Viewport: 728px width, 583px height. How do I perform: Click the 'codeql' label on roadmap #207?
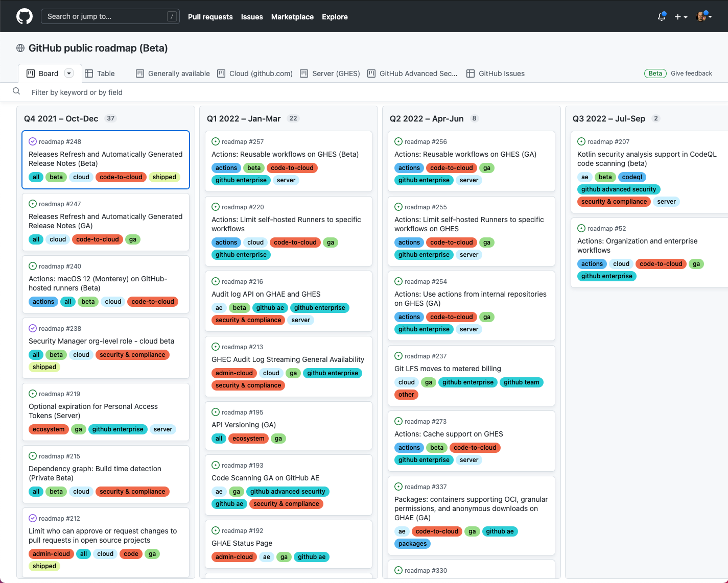point(632,177)
